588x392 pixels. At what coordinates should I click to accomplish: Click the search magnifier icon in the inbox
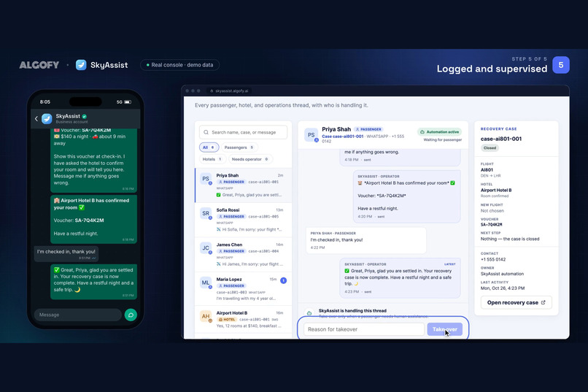coord(206,132)
